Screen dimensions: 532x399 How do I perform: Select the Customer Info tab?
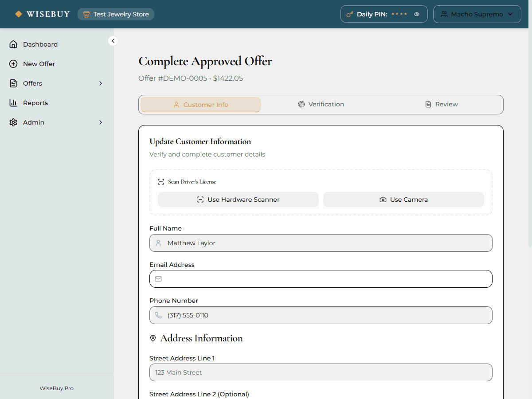pos(201,105)
